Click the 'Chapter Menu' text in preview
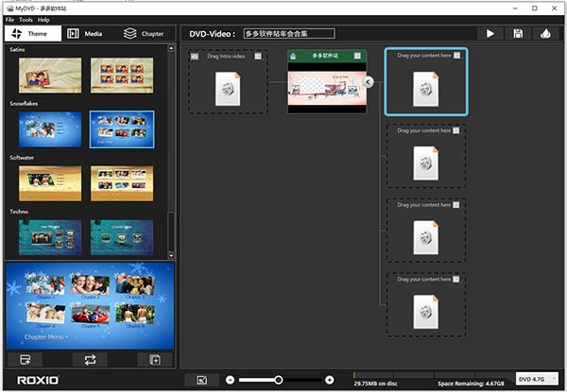Screen dimensions: 567x392 tap(43, 336)
